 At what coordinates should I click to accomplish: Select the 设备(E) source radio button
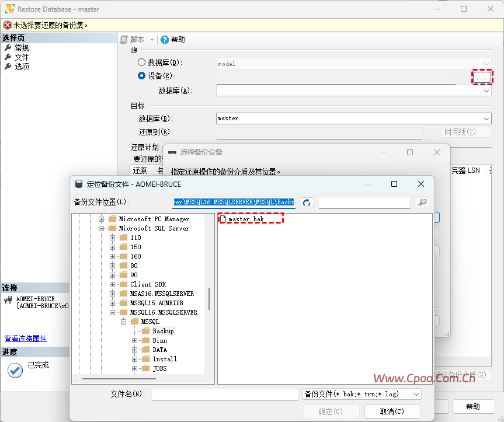141,76
